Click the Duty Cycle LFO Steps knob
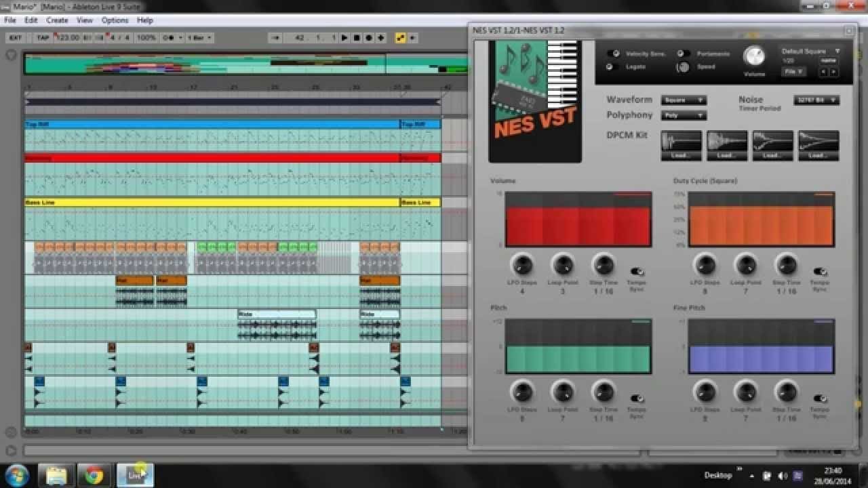The width and height of the screenshot is (868, 488). 705,264
